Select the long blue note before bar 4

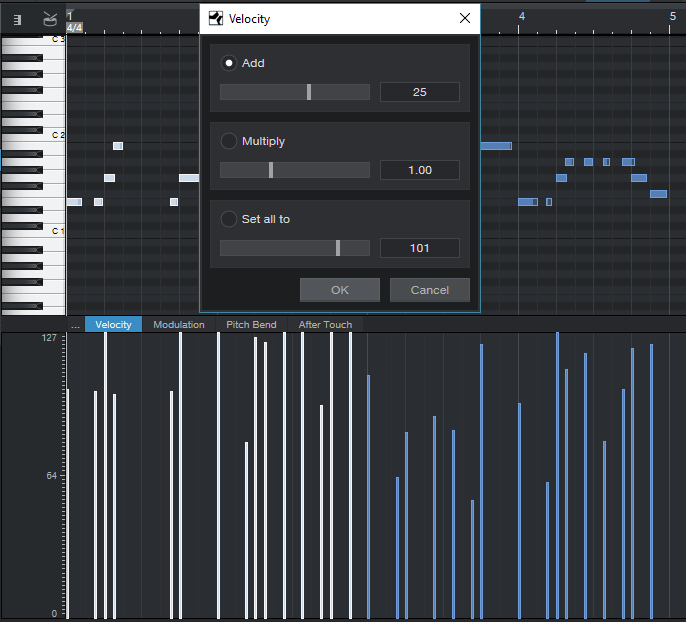pos(496,146)
